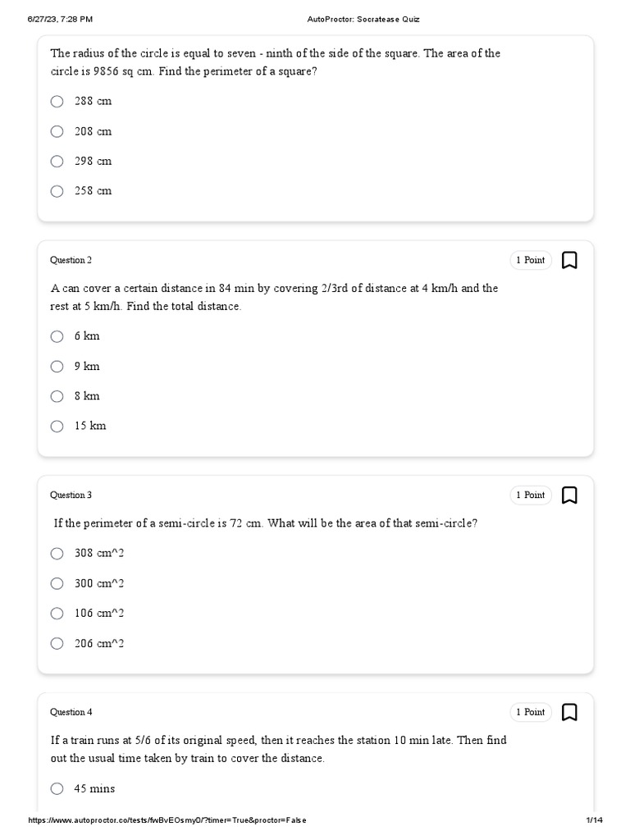Pick 106 cm^2 as the answer

[57, 614]
